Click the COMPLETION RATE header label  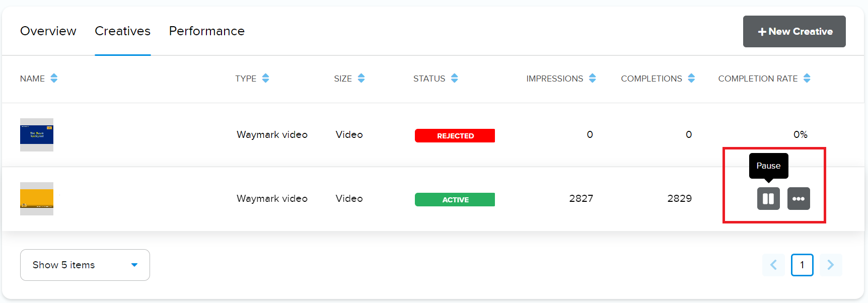point(758,79)
